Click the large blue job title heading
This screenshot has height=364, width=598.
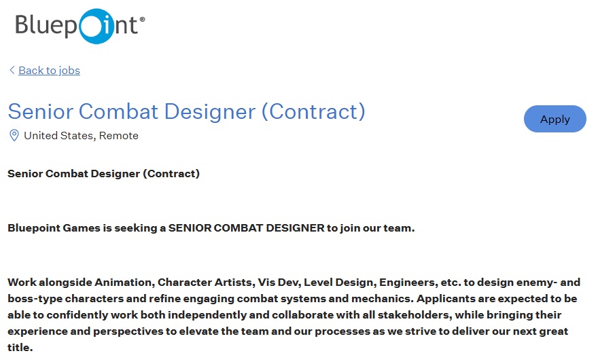186,111
